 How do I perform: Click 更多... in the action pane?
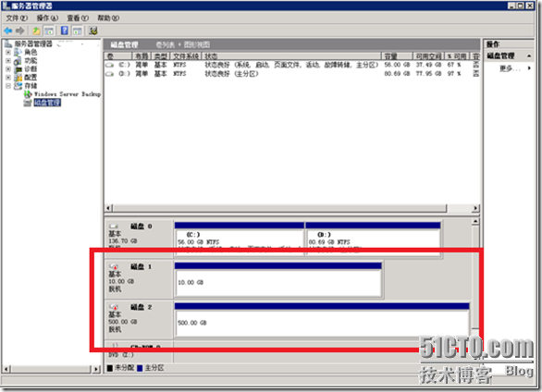510,68
